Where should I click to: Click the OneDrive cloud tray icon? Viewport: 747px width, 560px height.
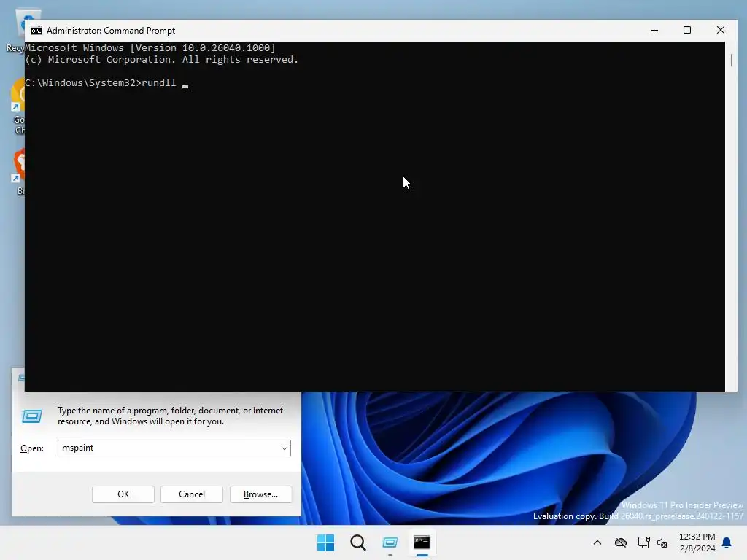(x=620, y=542)
